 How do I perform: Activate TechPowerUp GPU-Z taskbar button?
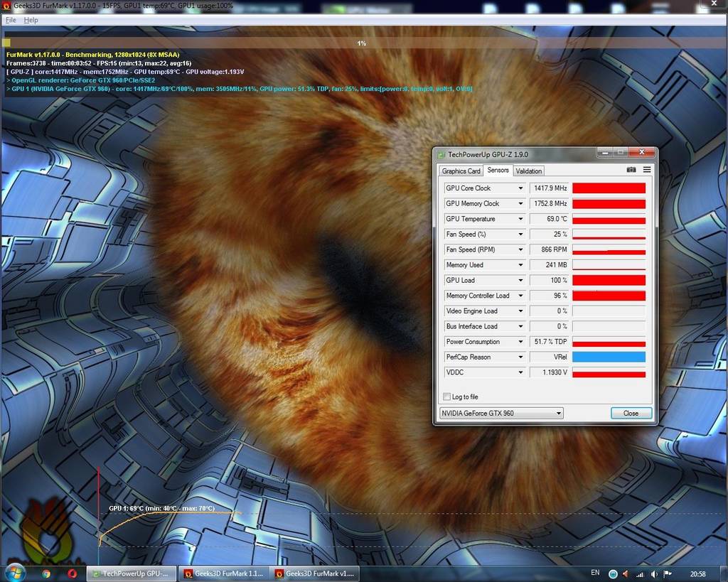click(x=132, y=573)
